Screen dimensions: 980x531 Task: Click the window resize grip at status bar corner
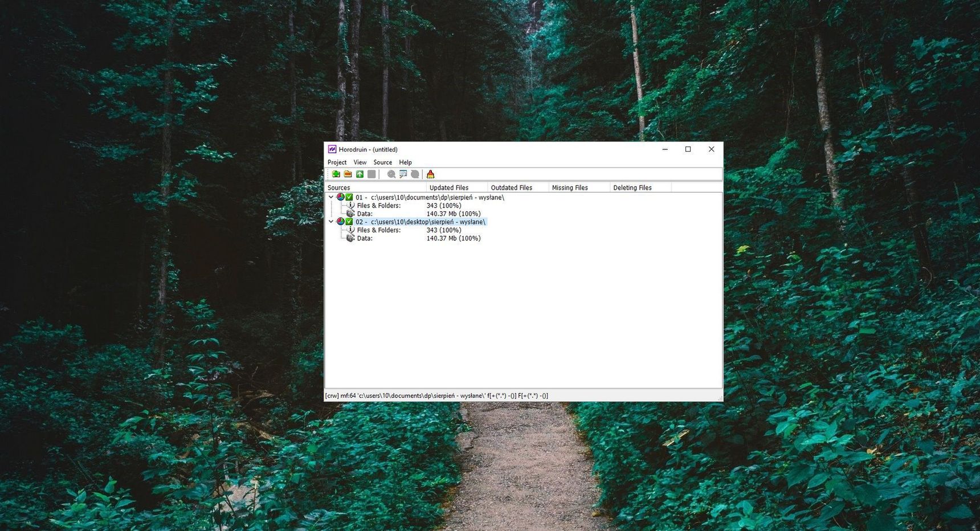click(720, 398)
